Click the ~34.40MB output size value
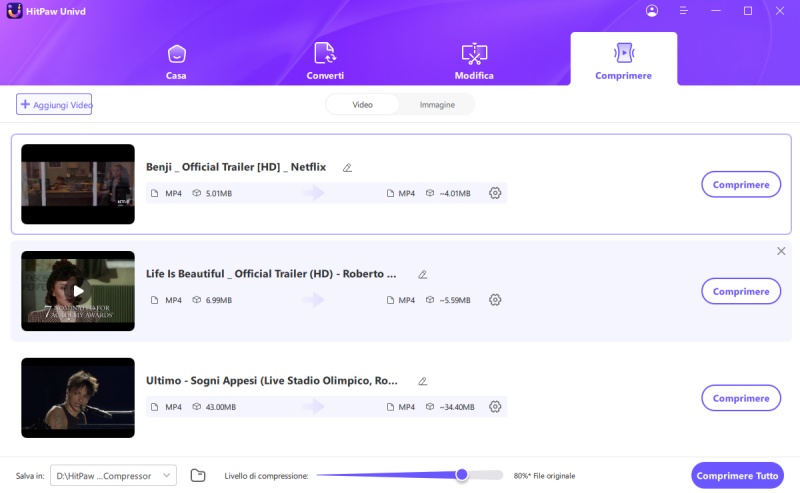 [457, 407]
